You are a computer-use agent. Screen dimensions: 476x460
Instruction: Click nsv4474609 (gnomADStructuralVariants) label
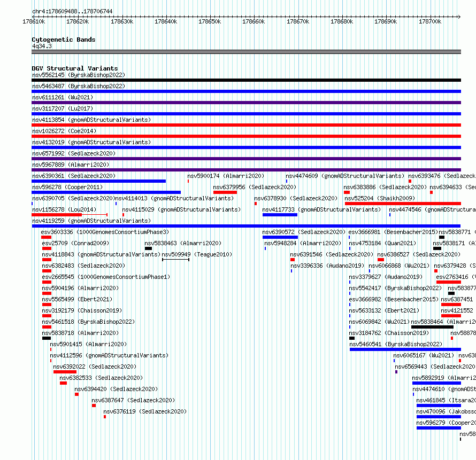(x=345, y=176)
